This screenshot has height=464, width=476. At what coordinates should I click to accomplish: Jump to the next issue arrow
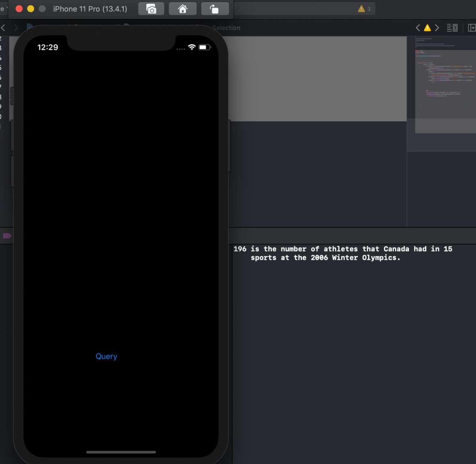tap(437, 28)
